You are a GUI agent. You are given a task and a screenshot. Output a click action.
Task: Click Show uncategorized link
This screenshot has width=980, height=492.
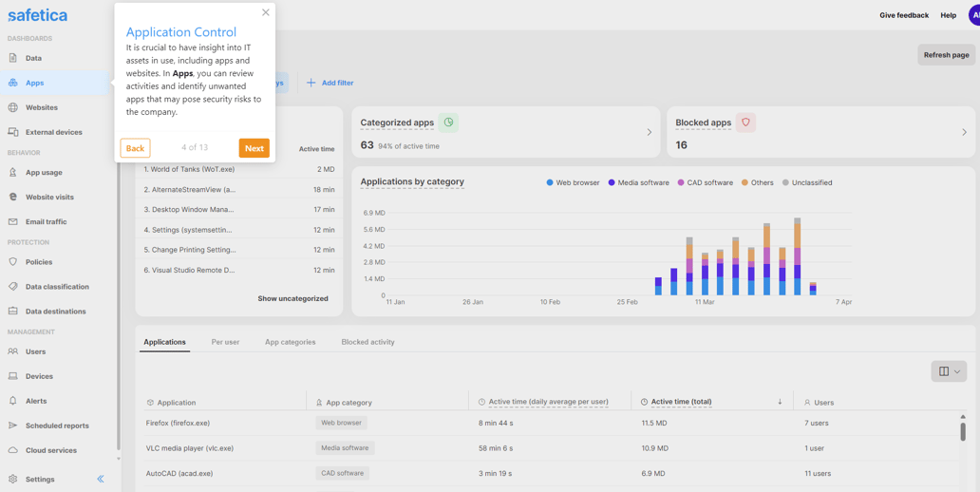[292, 299]
